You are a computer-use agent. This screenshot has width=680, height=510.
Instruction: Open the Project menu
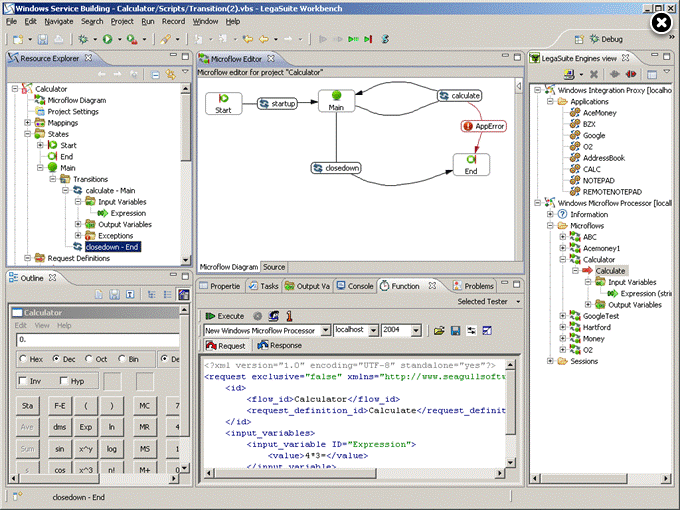pyautogui.click(x=122, y=21)
